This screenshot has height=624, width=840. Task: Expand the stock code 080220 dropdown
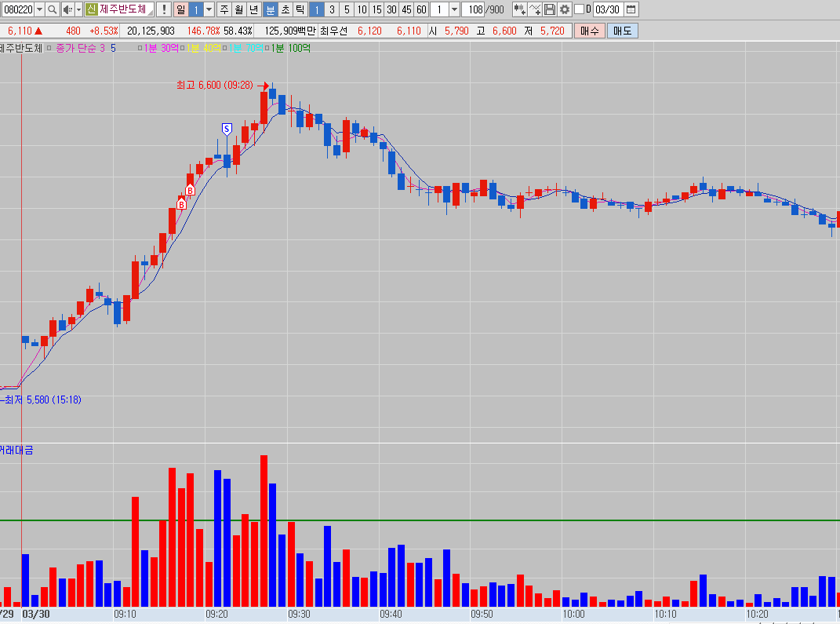coord(39,9)
